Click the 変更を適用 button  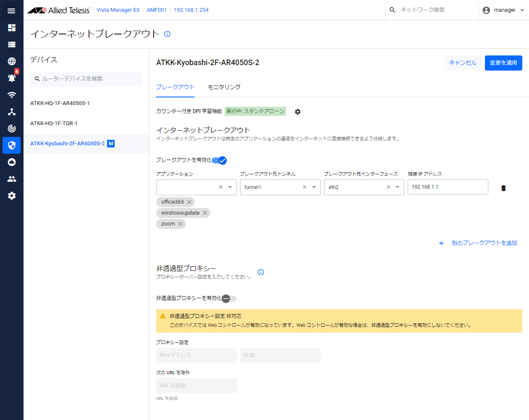point(503,63)
